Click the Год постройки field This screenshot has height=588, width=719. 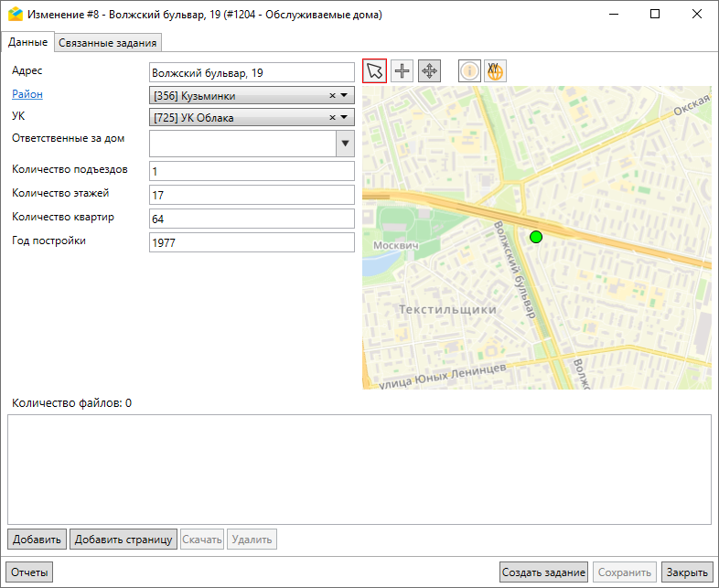[x=251, y=242]
